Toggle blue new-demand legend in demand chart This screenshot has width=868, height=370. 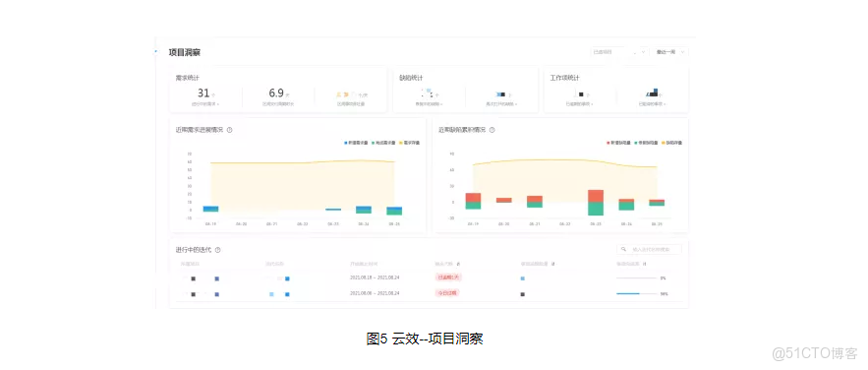(356, 143)
